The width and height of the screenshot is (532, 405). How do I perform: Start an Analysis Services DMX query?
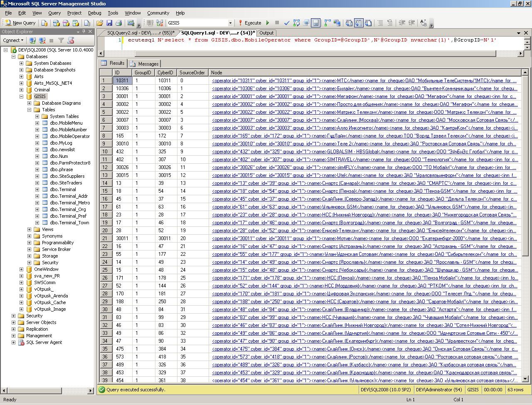coord(66,23)
